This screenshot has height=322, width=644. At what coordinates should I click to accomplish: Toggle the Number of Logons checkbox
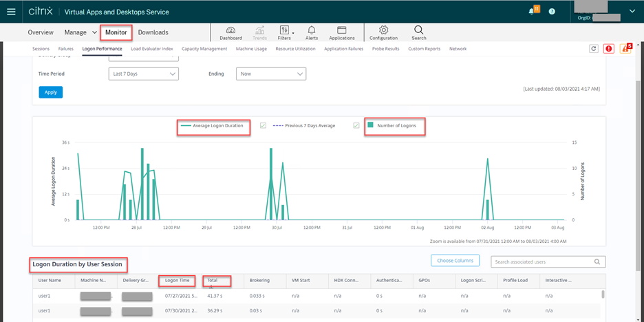pyautogui.click(x=356, y=125)
